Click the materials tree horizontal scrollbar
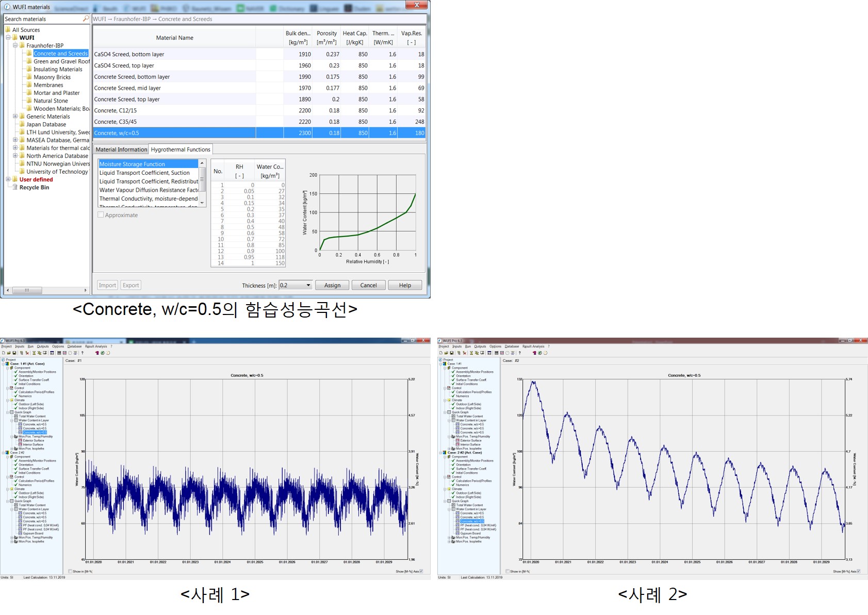The width and height of the screenshot is (868, 615). (46, 290)
